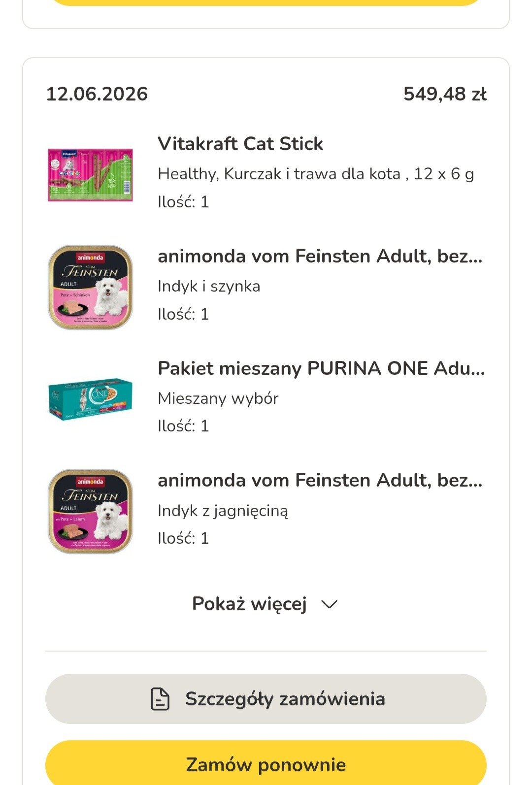Open the Vitakraft Cat Stick product title
532x785 pixels.
(x=240, y=144)
